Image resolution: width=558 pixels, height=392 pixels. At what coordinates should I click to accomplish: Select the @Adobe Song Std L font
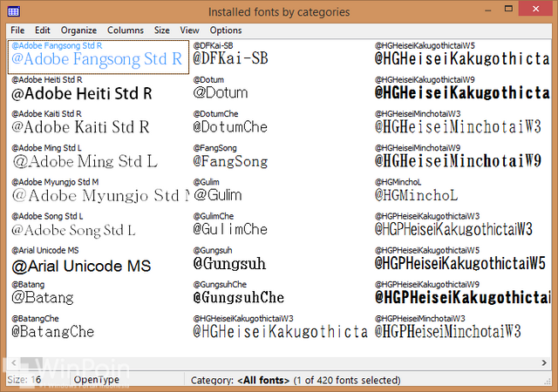click(99, 227)
